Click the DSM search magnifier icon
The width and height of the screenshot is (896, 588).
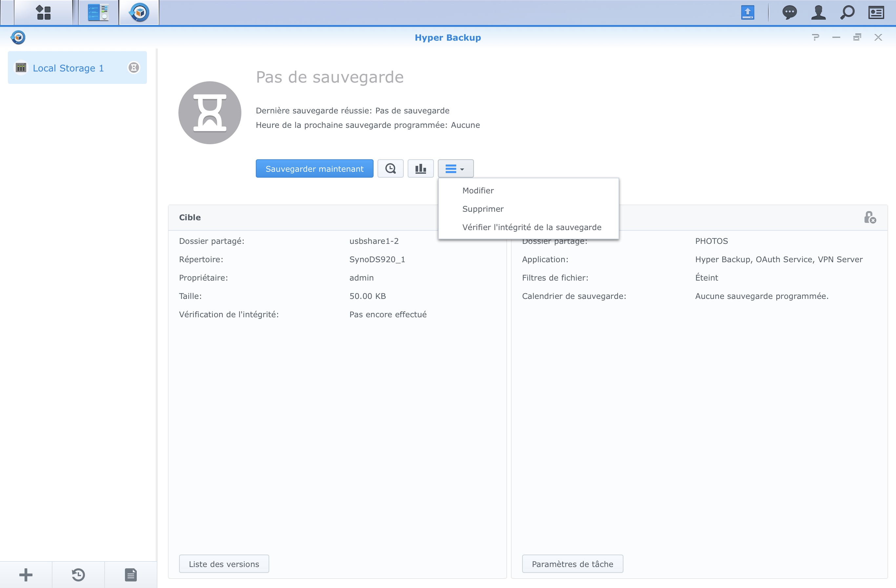(847, 12)
